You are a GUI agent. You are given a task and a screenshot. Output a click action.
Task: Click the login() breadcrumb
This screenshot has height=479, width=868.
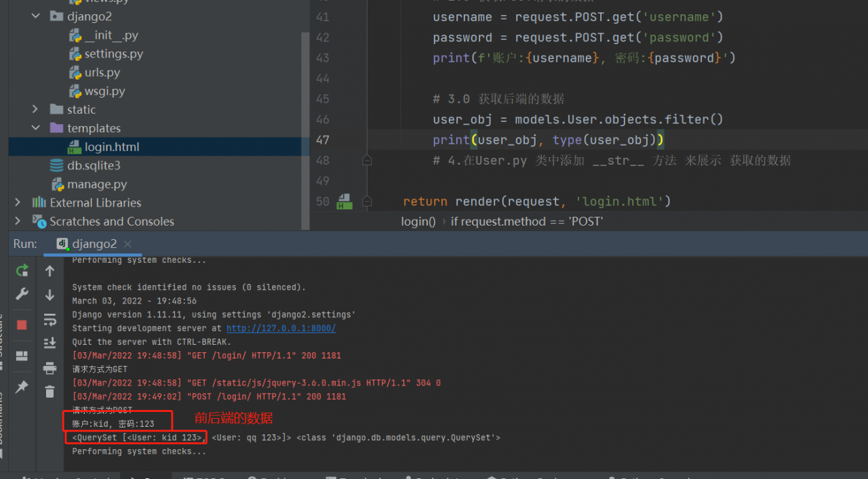click(418, 222)
